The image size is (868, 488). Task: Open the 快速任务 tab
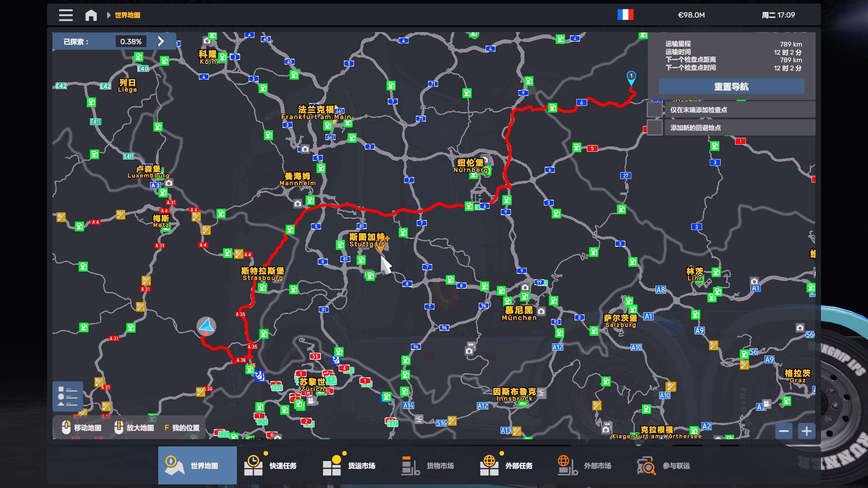pos(270,465)
